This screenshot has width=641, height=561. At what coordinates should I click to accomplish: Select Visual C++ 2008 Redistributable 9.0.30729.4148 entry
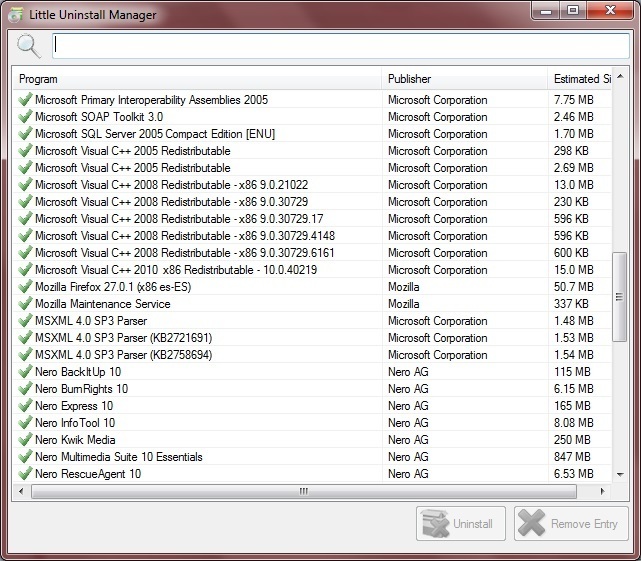coord(313,236)
